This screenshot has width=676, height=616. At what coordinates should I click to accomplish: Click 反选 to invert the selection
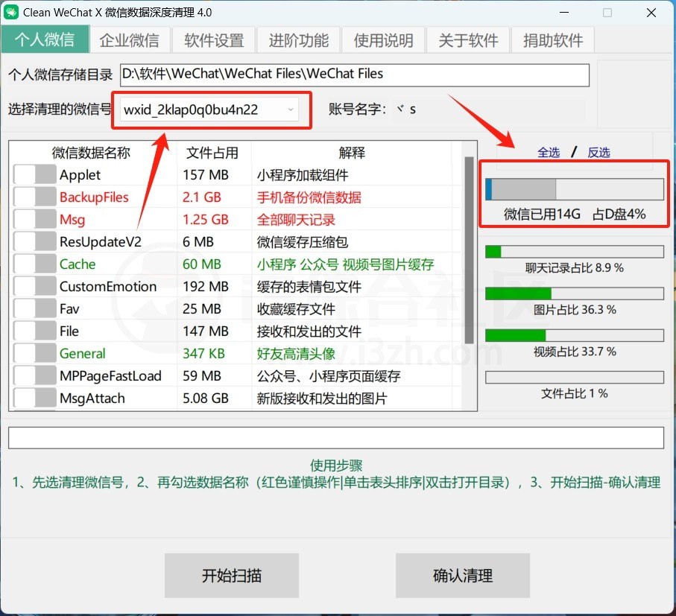coord(598,152)
